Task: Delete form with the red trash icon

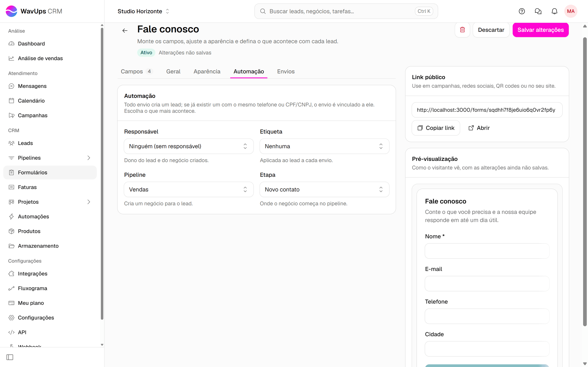Action: click(462, 30)
